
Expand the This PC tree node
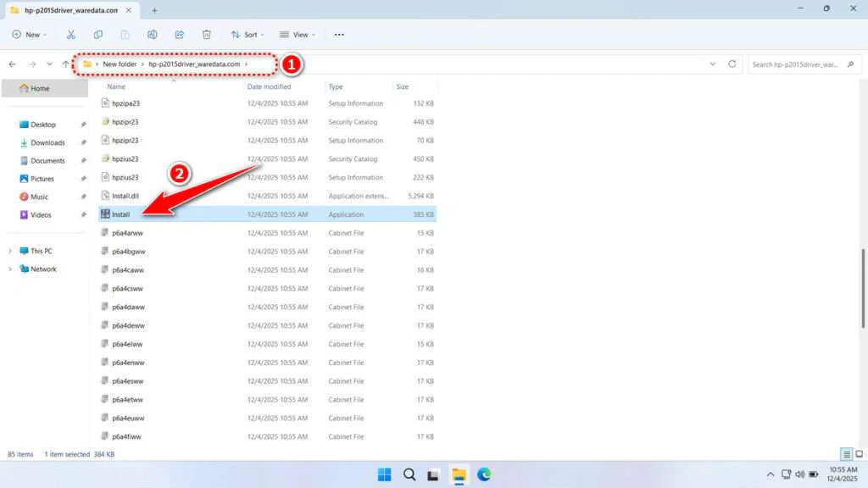tap(10, 252)
